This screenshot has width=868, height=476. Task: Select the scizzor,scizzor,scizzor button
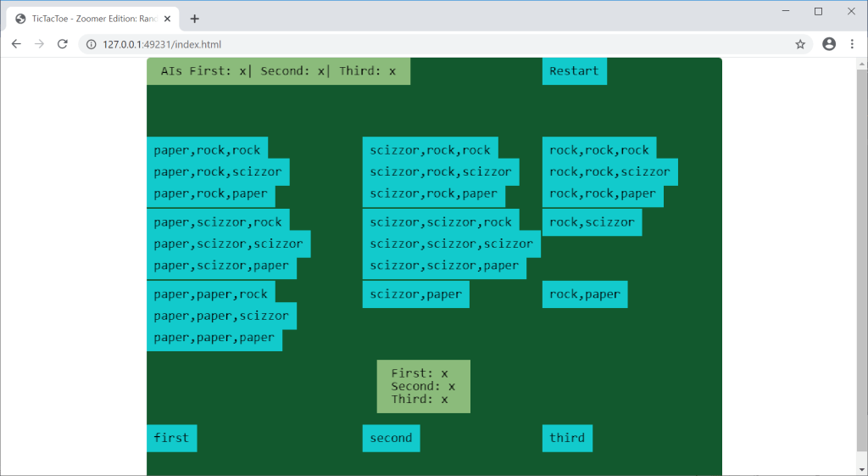tap(451, 244)
